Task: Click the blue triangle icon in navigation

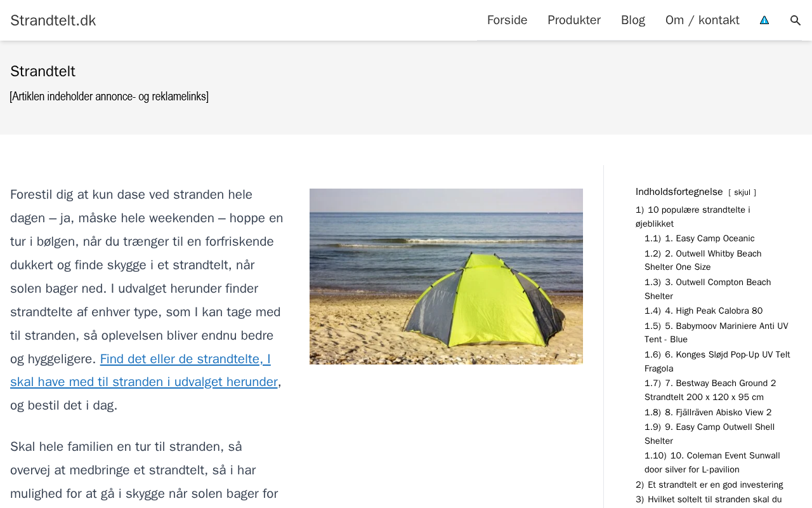Action: coord(764,20)
